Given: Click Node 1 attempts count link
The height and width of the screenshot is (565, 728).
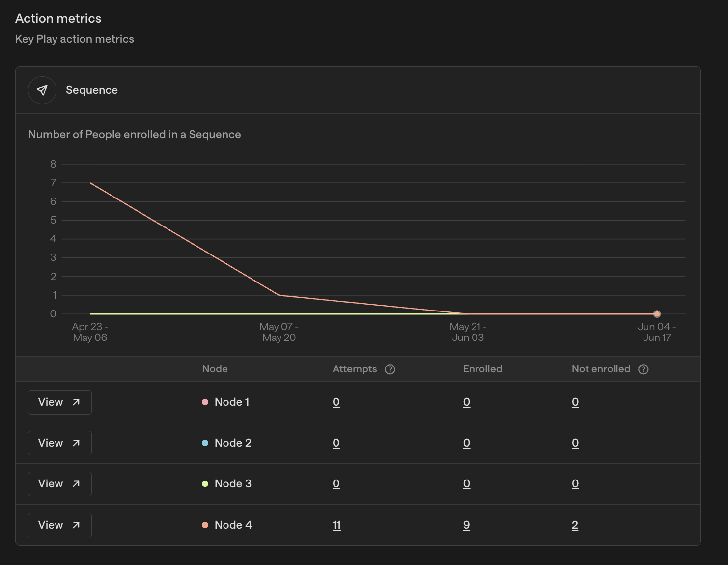Looking at the screenshot, I should pos(336,402).
